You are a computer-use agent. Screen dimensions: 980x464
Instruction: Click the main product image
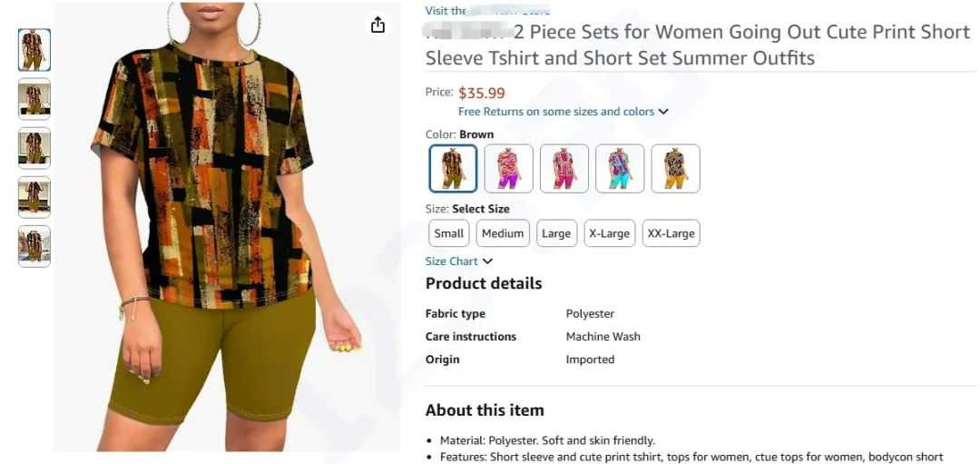pyautogui.click(x=227, y=227)
